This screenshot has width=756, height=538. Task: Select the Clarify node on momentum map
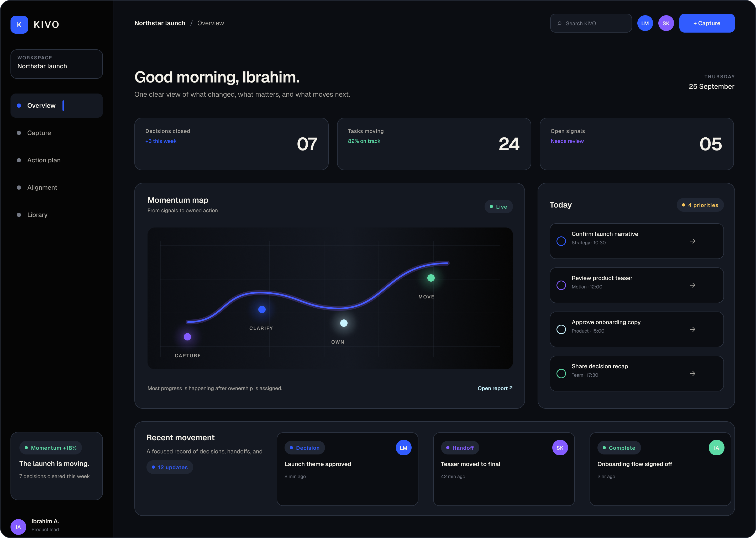coord(262,309)
